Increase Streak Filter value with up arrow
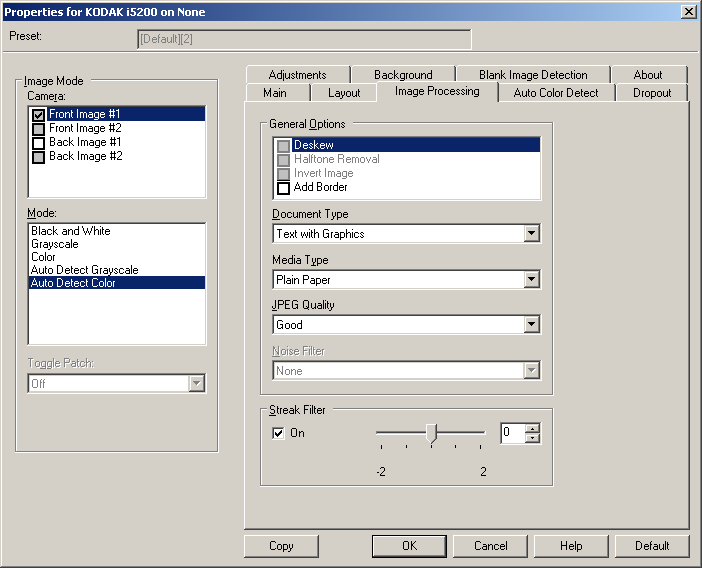Image resolution: width=702 pixels, height=568 pixels. (532, 428)
